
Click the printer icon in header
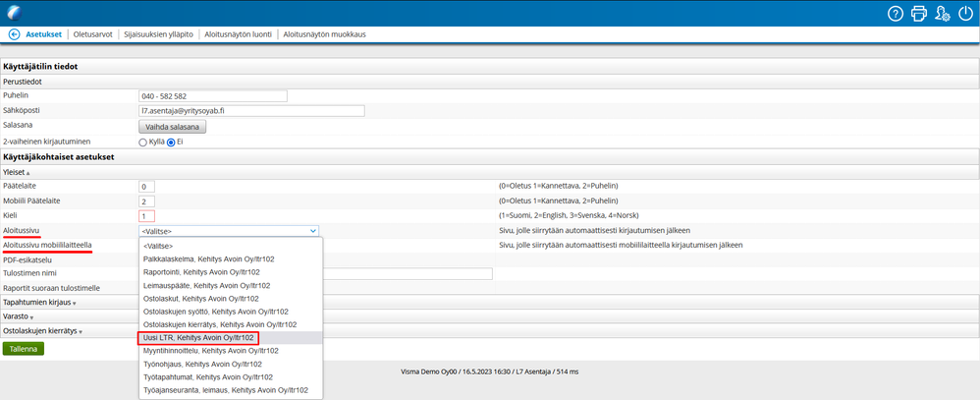(919, 13)
